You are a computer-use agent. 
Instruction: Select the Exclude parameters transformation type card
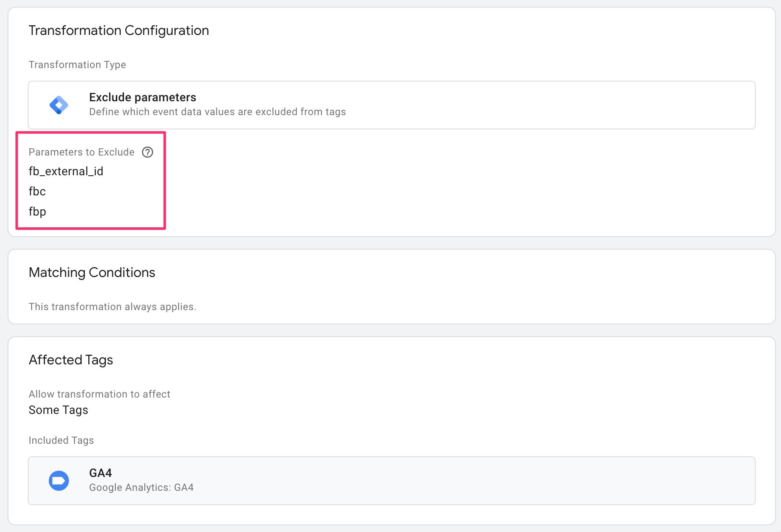click(x=391, y=105)
